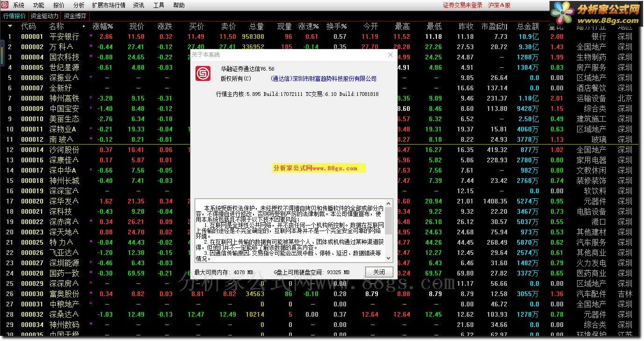Select the 万科A stock name
This screenshot has width=644, height=341.
(61, 47)
